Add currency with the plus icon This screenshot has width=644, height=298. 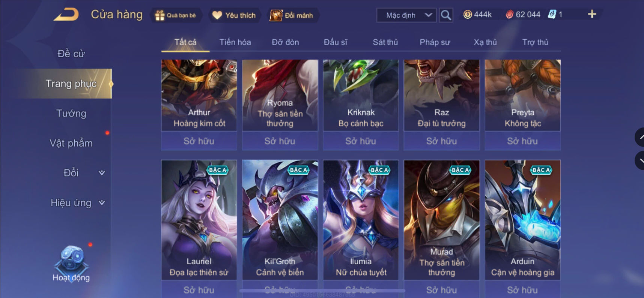(592, 14)
